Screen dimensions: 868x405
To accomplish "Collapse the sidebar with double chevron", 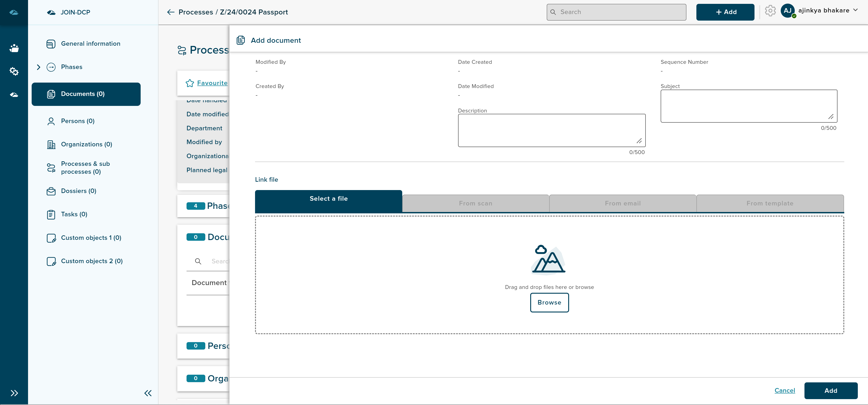I will (x=148, y=393).
